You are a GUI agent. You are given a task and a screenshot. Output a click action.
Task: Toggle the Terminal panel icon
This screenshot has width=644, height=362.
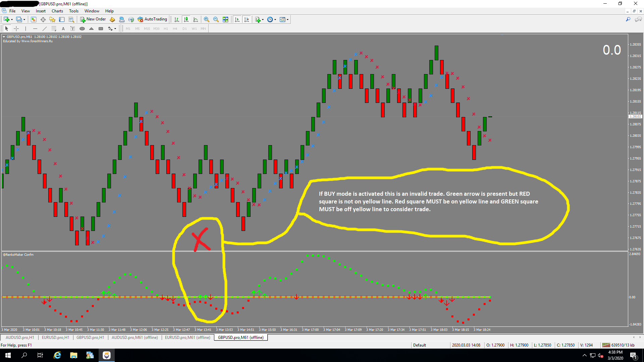62,19
